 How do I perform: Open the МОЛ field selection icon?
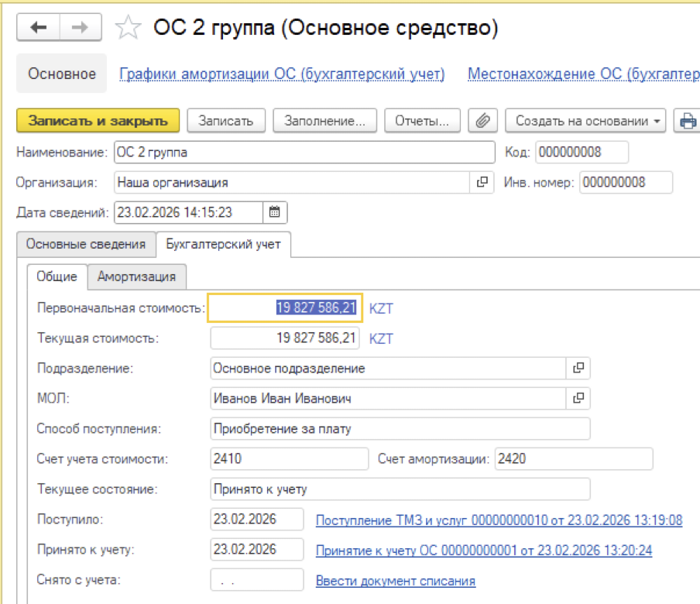(578, 398)
